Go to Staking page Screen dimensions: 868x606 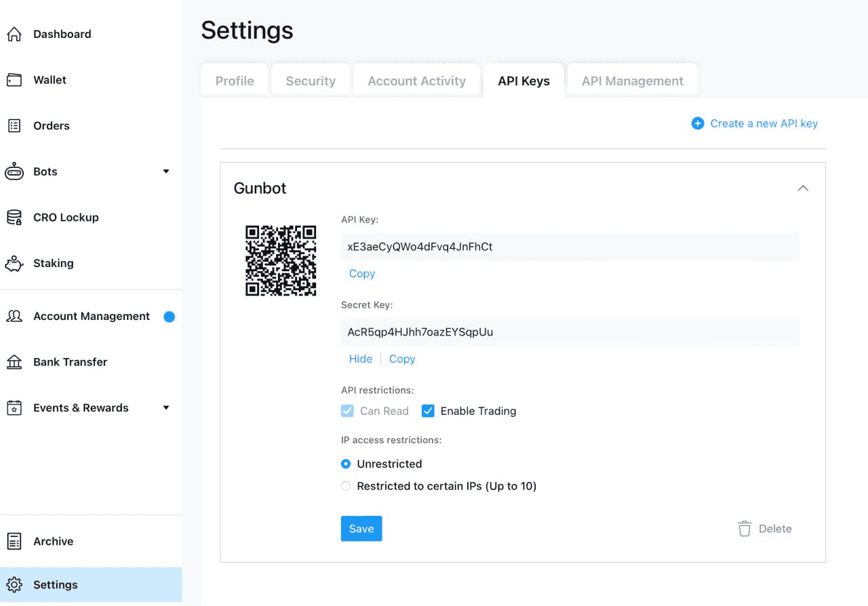point(54,263)
